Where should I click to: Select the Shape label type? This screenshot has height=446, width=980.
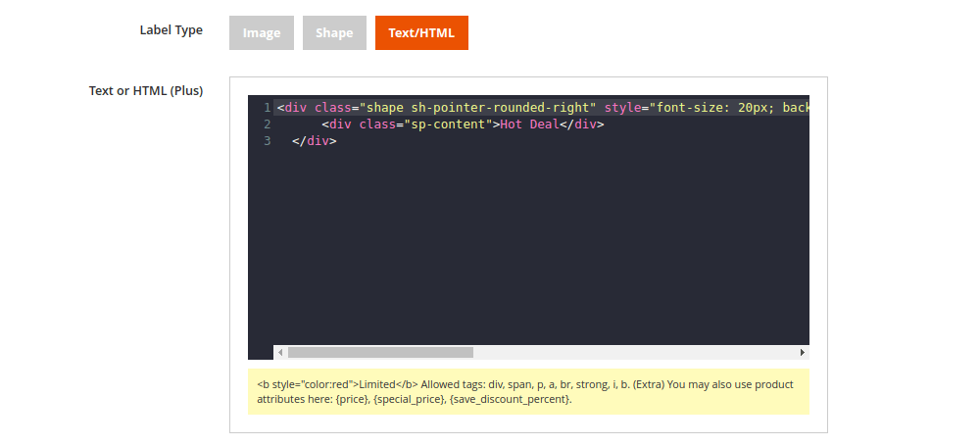tap(334, 32)
